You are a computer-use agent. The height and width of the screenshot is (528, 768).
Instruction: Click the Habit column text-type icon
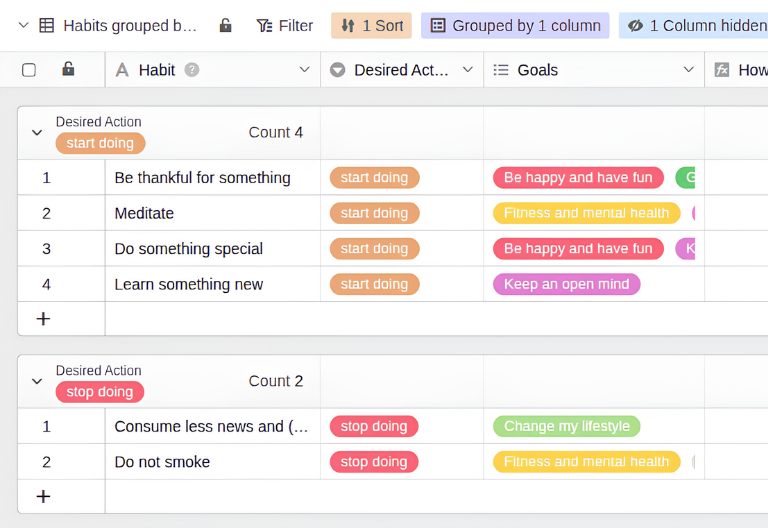[x=122, y=70]
